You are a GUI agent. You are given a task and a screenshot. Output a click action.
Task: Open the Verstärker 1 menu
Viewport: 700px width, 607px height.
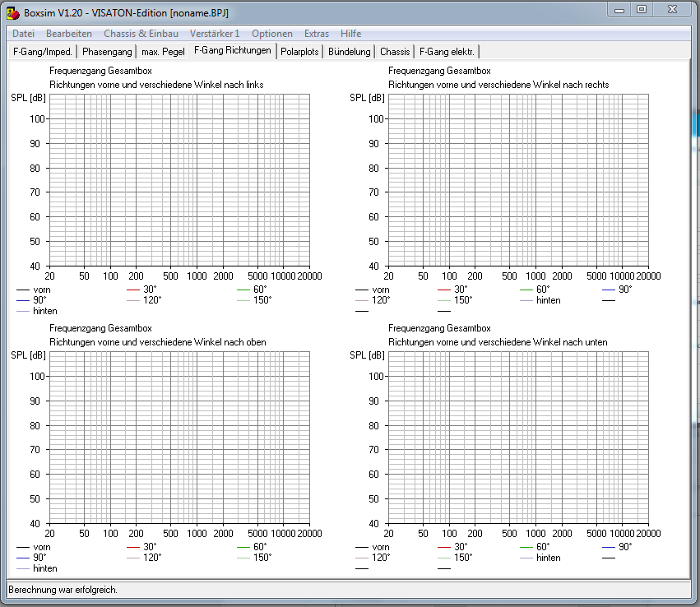click(x=215, y=34)
